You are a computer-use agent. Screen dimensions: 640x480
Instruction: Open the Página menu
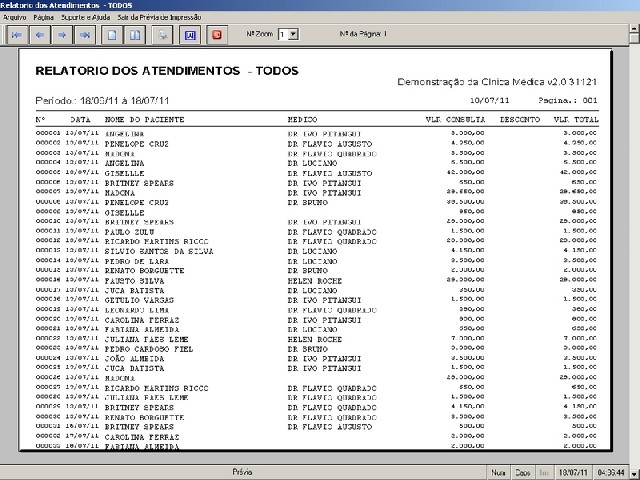click(x=43, y=17)
